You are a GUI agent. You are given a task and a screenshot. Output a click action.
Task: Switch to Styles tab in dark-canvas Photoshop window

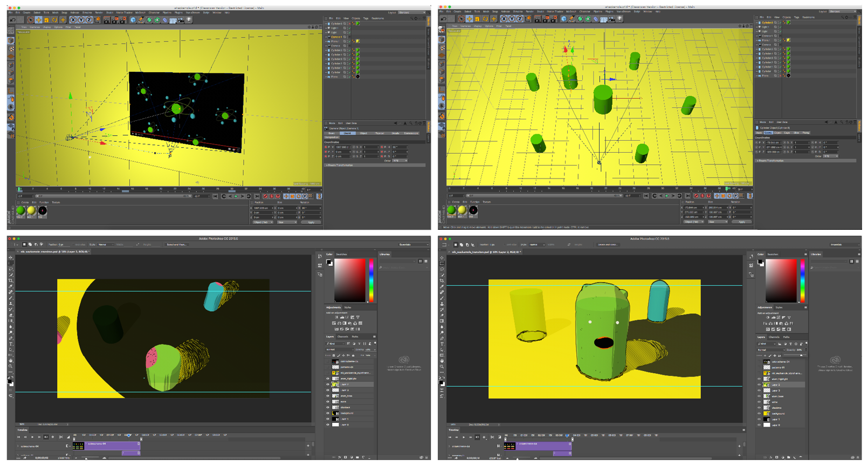tap(348, 307)
